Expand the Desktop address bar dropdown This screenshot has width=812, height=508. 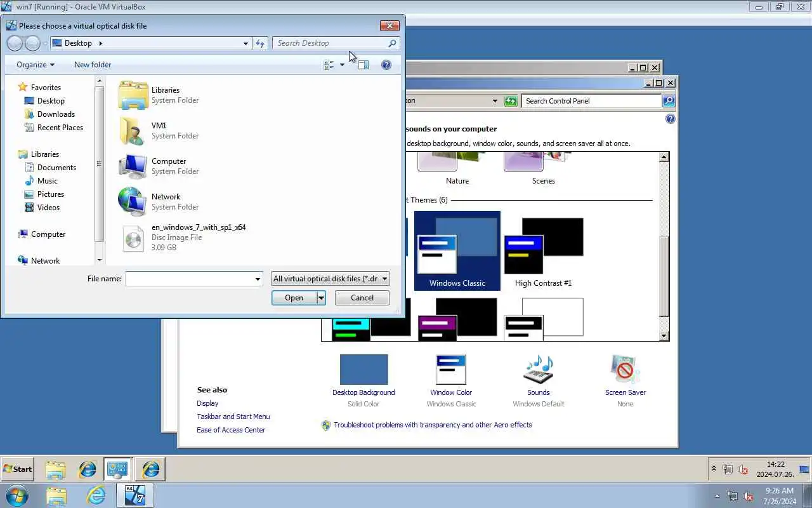(x=246, y=43)
